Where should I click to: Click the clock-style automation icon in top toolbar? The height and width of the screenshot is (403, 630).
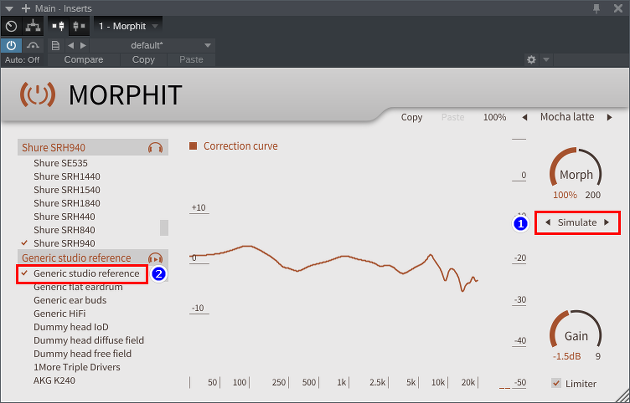[x=12, y=26]
